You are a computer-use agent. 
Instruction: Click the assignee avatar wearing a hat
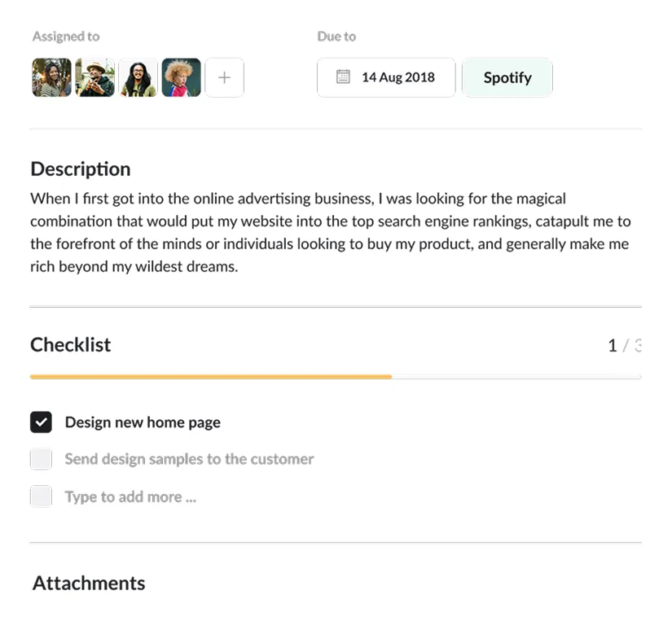94,77
